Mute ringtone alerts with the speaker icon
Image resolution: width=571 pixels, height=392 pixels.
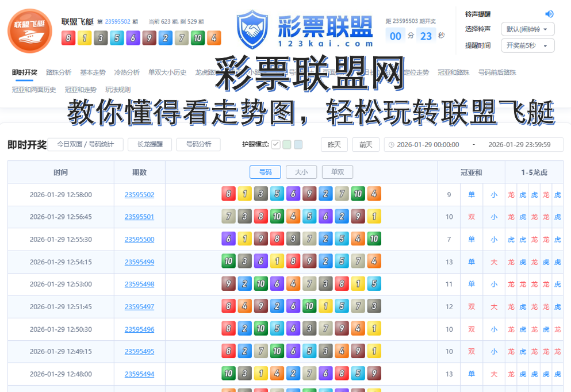pyautogui.click(x=550, y=13)
